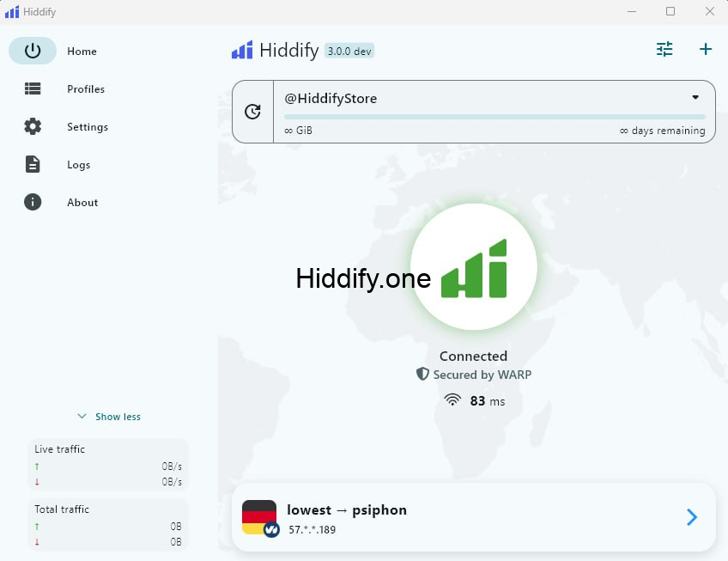Open config options with the sliders icon
The image size is (728, 561).
(664, 49)
